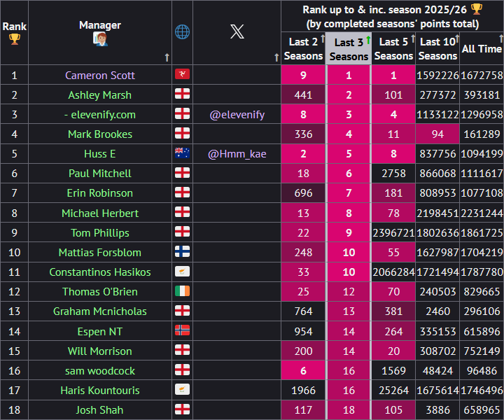504x420 pixels.
Task: Click sam woodcock's England flag
Action: [x=182, y=370]
